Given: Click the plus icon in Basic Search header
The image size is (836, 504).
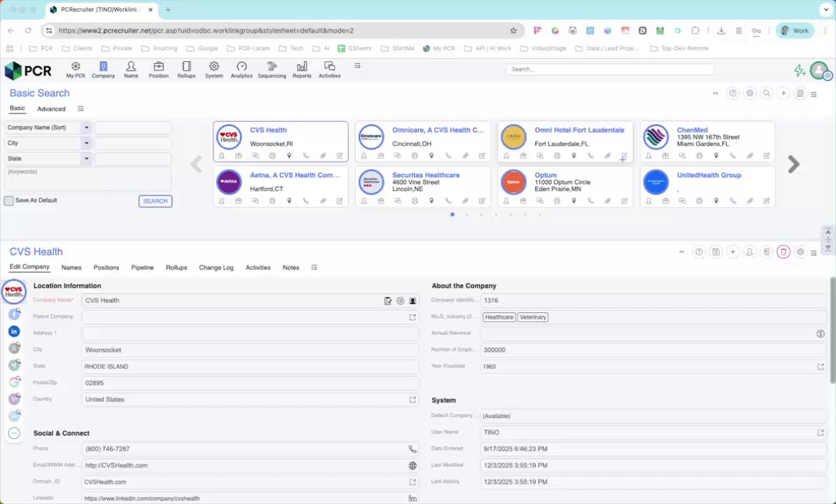Looking at the screenshot, I should (783, 93).
